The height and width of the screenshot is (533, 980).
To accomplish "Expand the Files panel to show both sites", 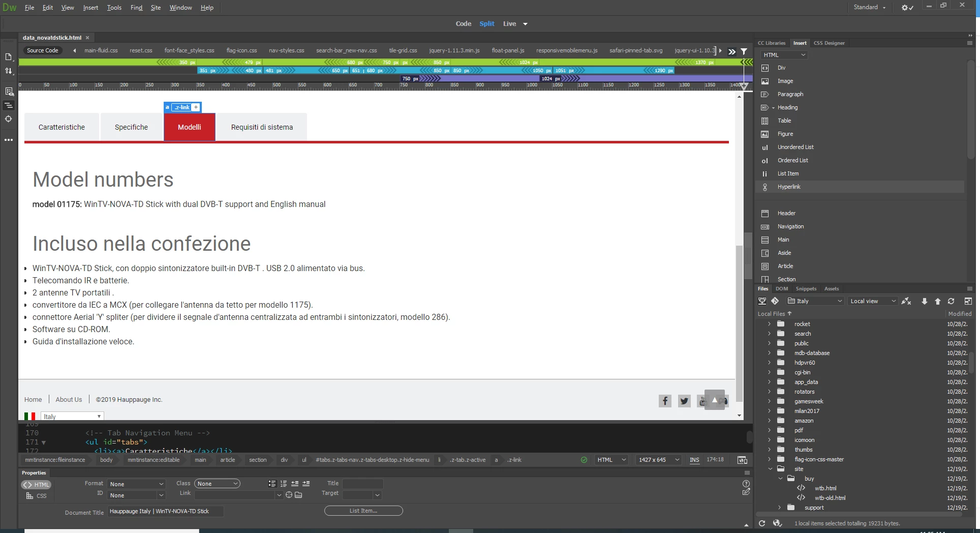I will (968, 301).
